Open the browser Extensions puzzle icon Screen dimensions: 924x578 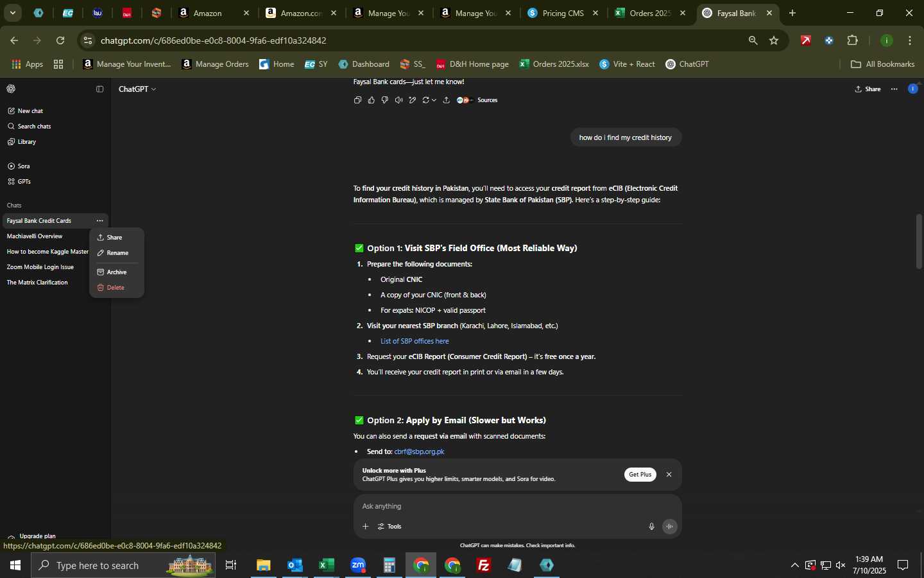[x=852, y=40]
